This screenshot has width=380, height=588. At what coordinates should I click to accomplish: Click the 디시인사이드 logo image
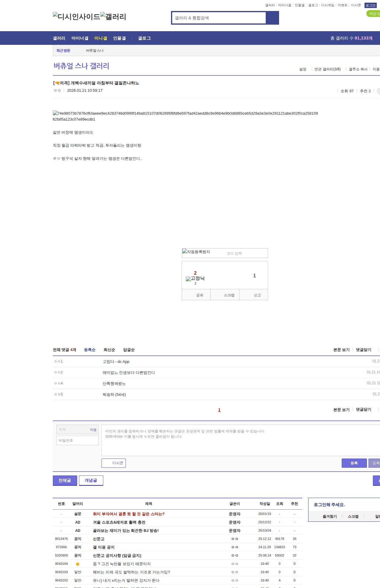click(76, 16)
